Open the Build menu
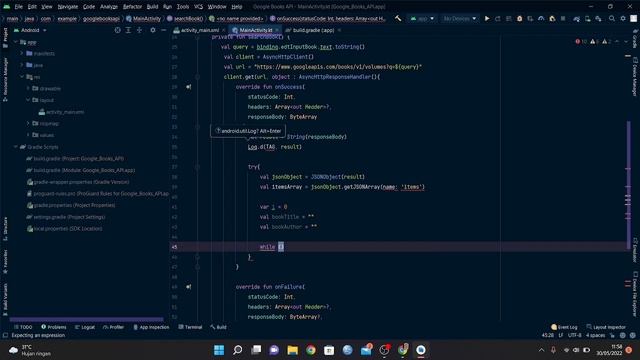The image size is (640, 360). pos(152,7)
